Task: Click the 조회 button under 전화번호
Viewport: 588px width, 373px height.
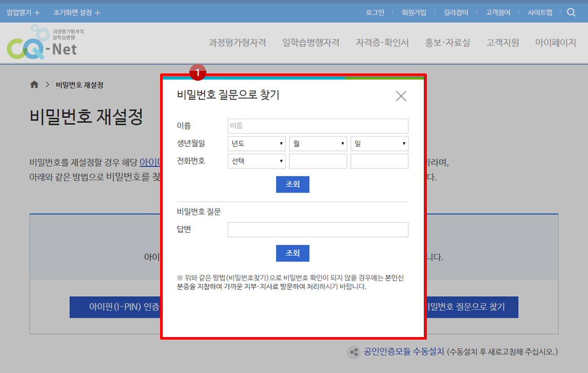Action: (292, 184)
